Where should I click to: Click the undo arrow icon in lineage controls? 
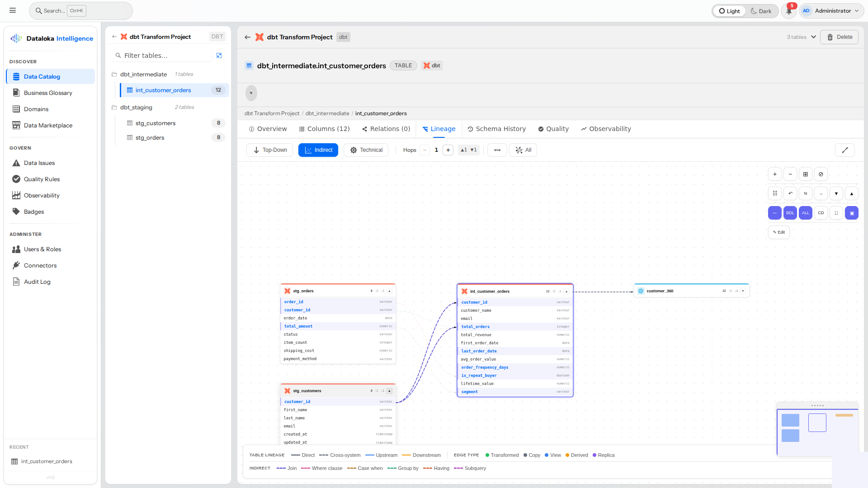tap(790, 193)
